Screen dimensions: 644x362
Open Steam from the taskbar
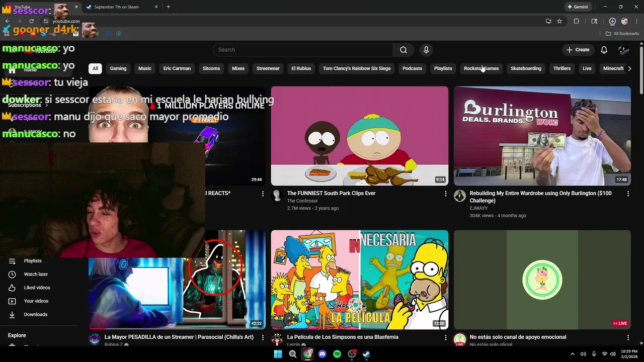[x=367, y=354]
